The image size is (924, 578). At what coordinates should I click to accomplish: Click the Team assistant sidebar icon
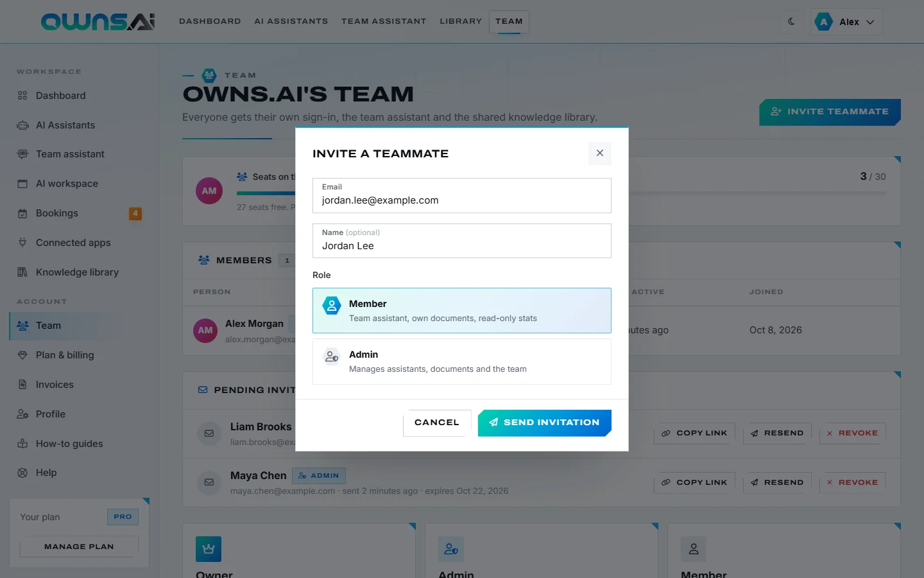[22, 154]
